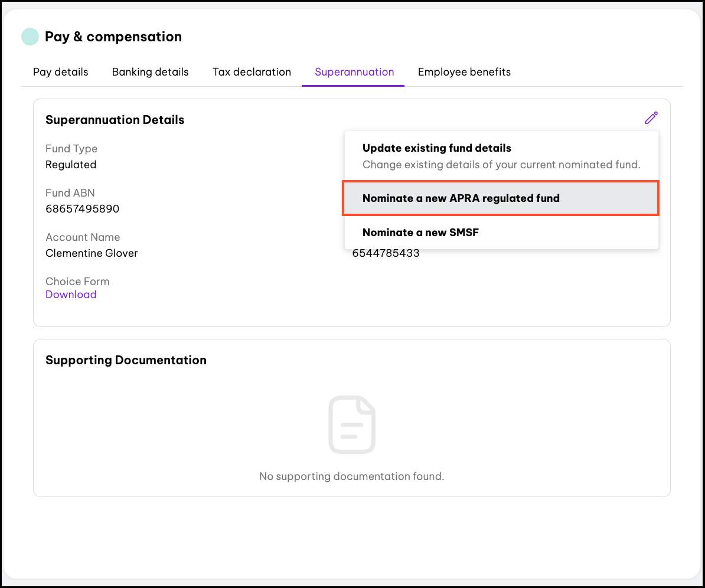
Task: Select the Superannuation tab
Action: [x=354, y=72]
